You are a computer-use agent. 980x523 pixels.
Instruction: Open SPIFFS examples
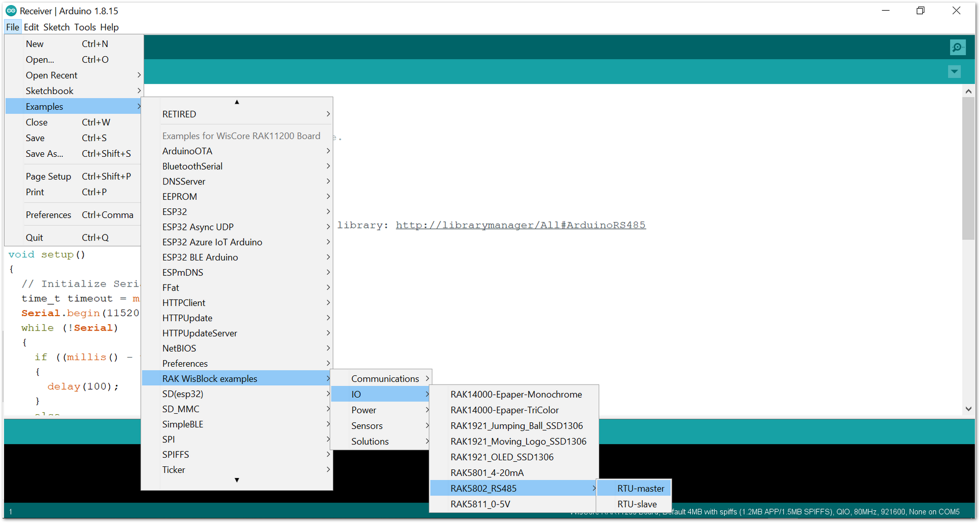237,455
